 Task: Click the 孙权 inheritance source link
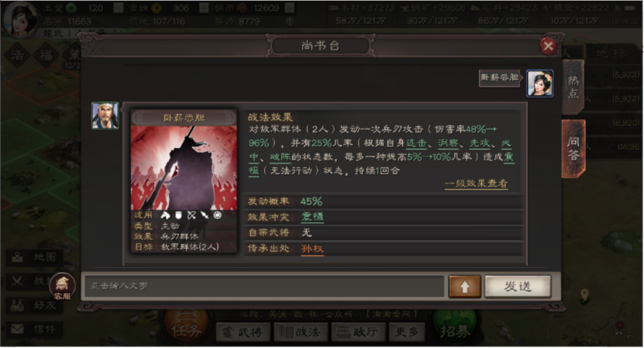click(312, 249)
